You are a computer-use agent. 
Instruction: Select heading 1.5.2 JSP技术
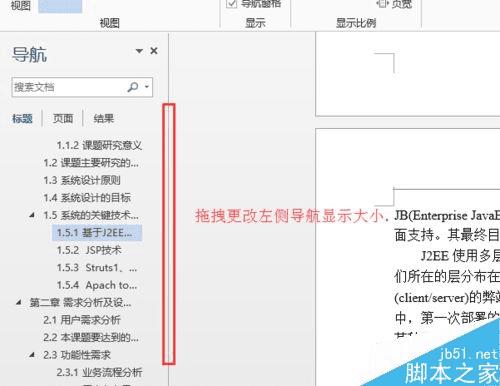tap(89, 250)
